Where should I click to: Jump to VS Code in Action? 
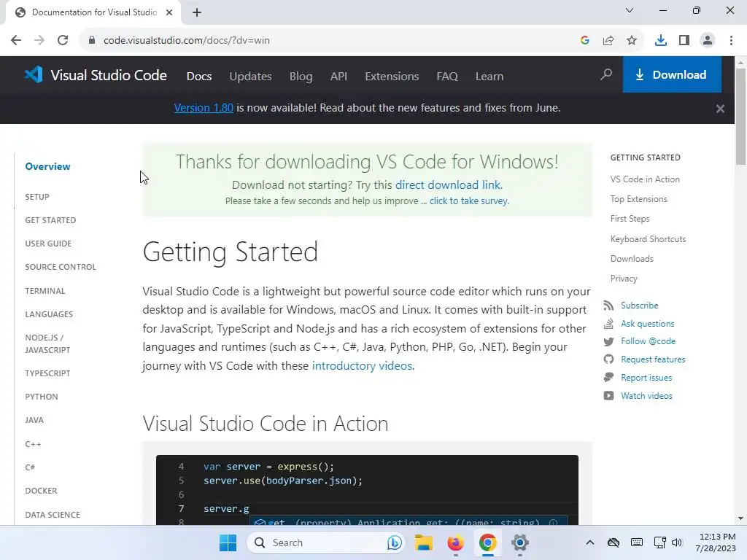(645, 179)
